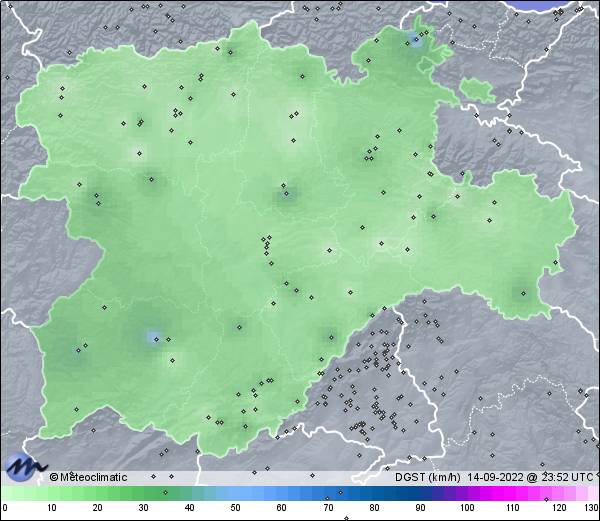Select the 23:52 UTC timestamp

[x=565, y=477]
